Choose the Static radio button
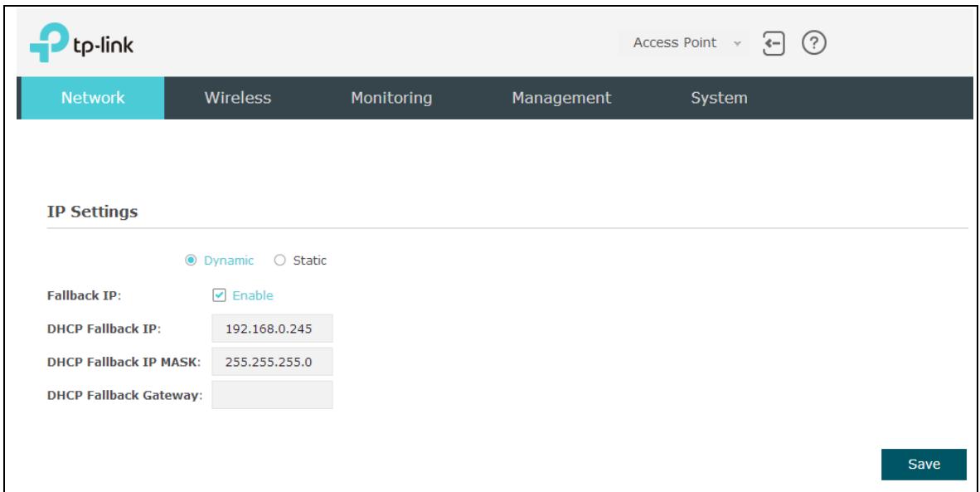 coord(279,260)
